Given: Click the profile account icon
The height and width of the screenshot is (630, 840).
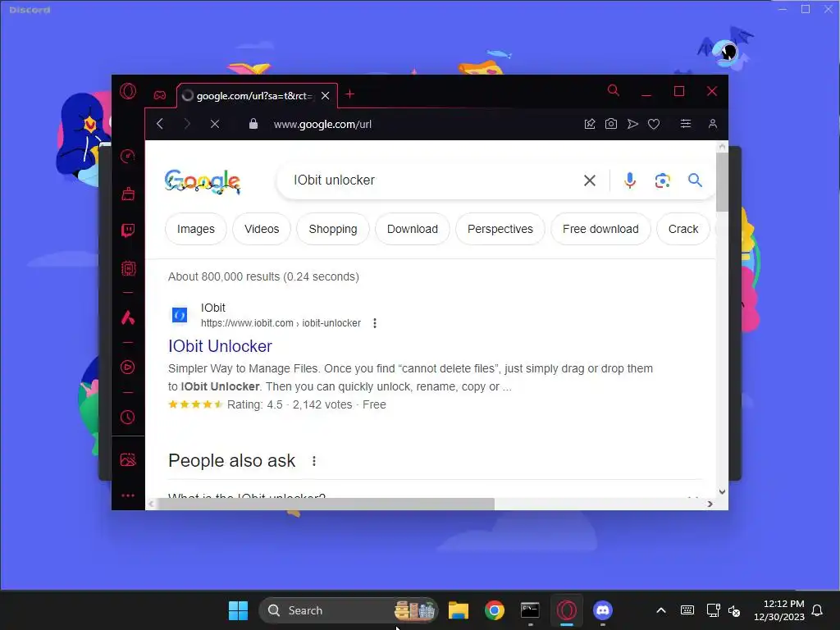Looking at the screenshot, I should [x=713, y=124].
